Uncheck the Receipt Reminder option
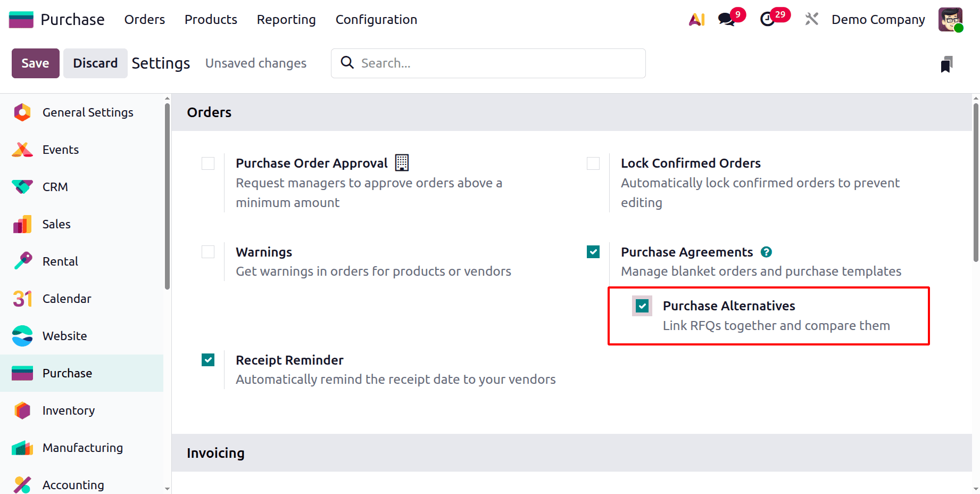 (x=207, y=360)
